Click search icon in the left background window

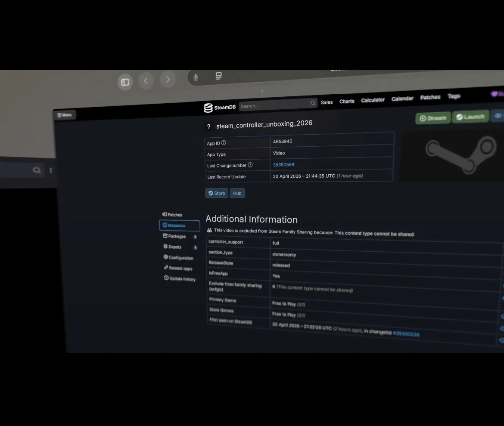[37, 170]
